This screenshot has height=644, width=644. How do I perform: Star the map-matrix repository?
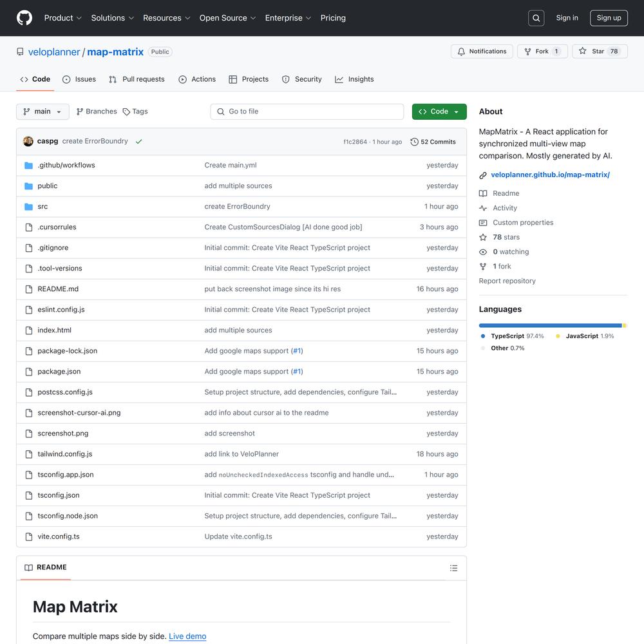pyautogui.click(x=600, y=52)
